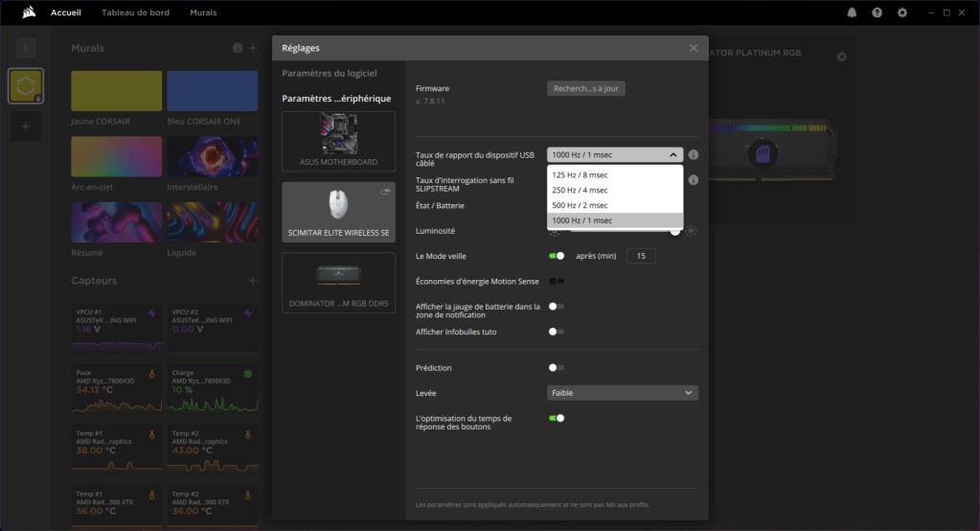Add a new sensor in Capteurs
The height and width of the screenshot is (531, 980).
point(253,280)
